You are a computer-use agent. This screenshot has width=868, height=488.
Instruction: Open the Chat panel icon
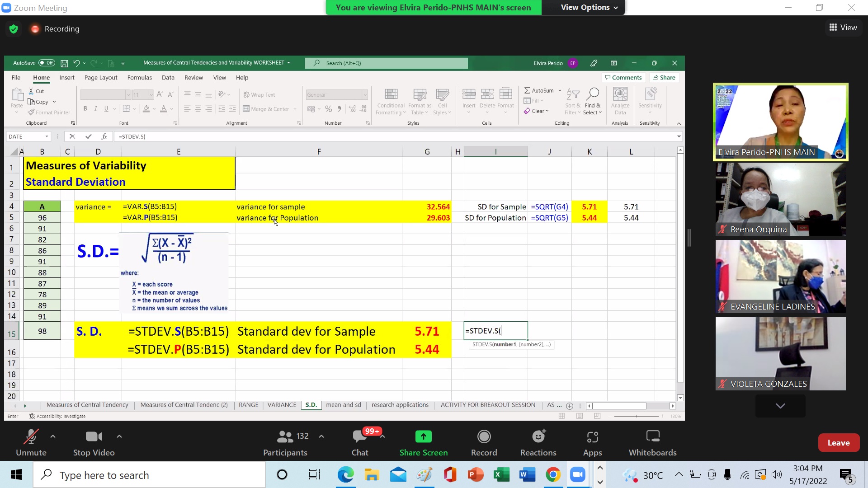click(x=360, y=436)
